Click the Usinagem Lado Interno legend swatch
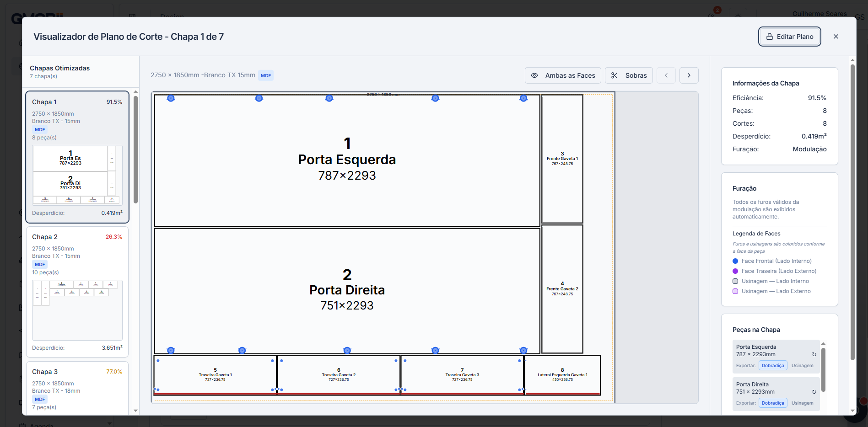 pyautogui.click(x=735, y=281)
